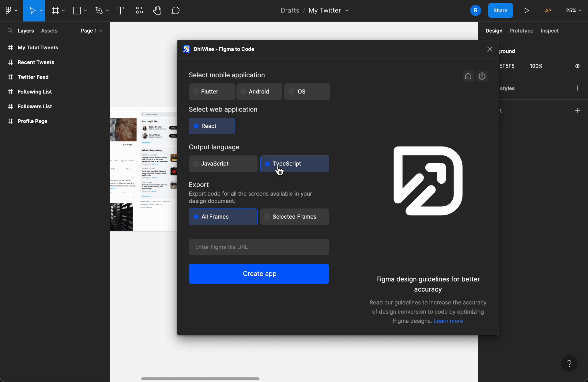Click the Create app button
Viewport: 588px width, 382px height.
(259, 274)
